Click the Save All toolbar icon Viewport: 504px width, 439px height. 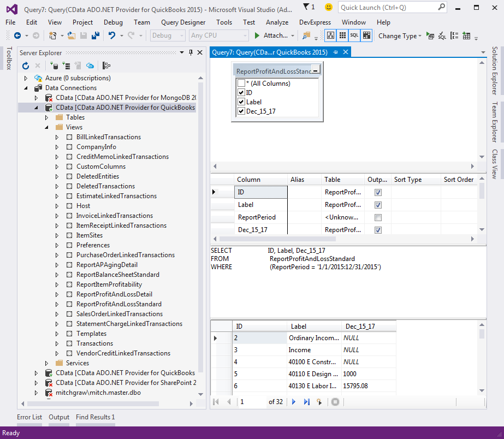(96, 35)
